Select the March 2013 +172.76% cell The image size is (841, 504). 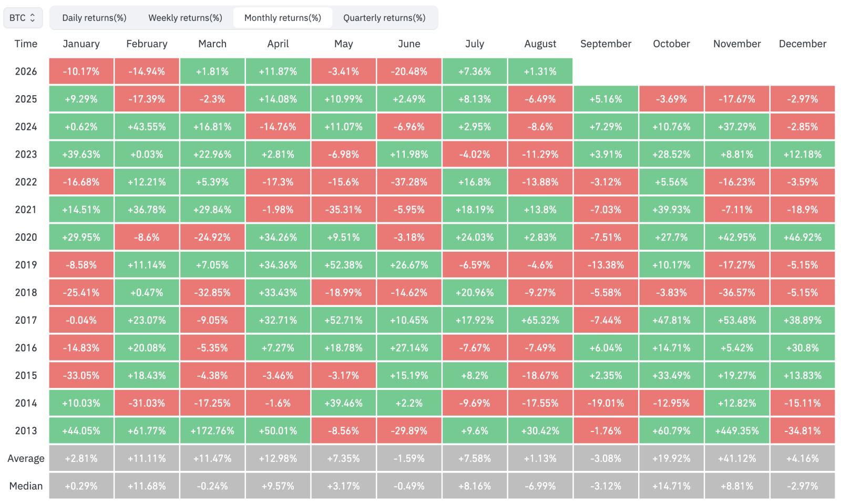pyautogui.click(x=212, y=431)
